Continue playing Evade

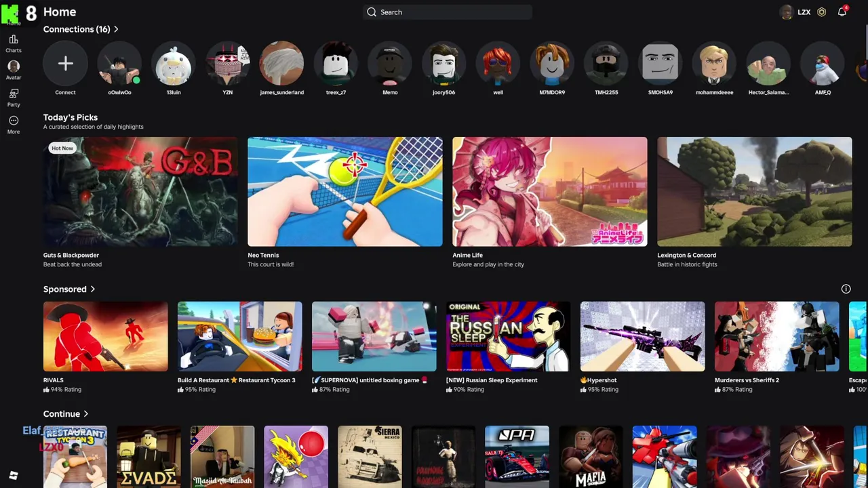[149, 457]
